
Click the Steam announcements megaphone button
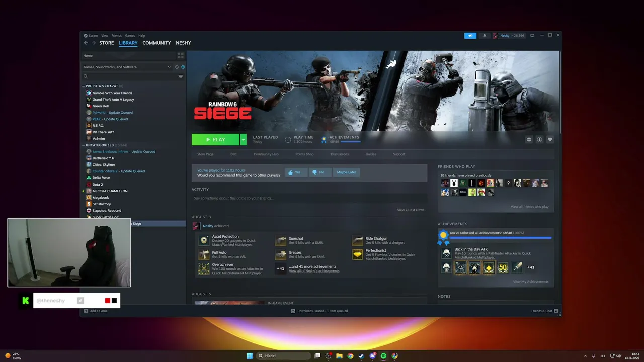tap(470, 36)
